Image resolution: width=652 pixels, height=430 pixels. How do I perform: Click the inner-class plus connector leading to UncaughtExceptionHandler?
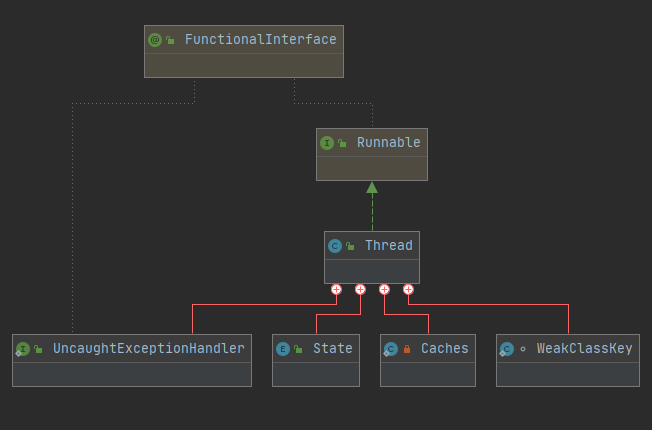tap(336, 289)
